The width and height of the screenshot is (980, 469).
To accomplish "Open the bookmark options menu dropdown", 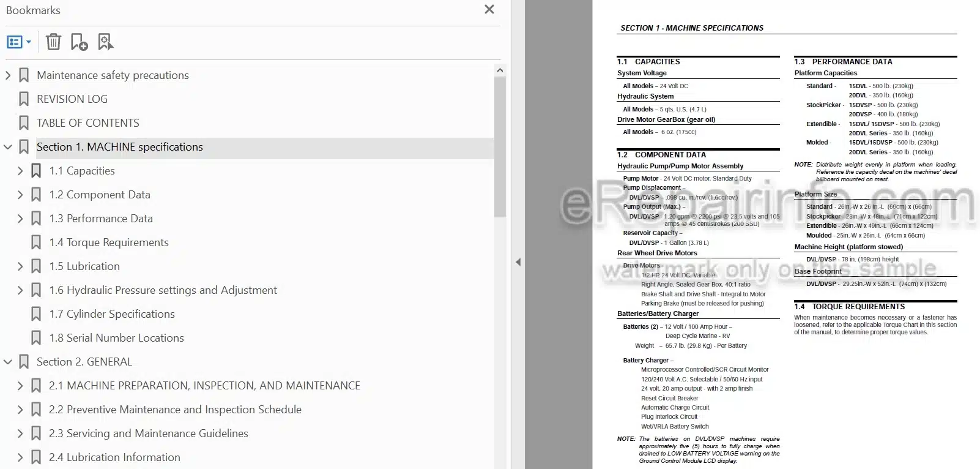I will [x=19, y=42].
